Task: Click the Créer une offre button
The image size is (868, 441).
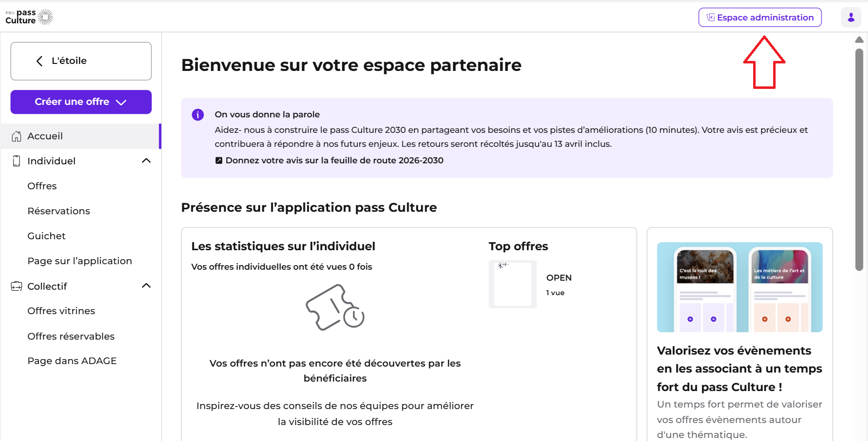Action: point(81,102)
